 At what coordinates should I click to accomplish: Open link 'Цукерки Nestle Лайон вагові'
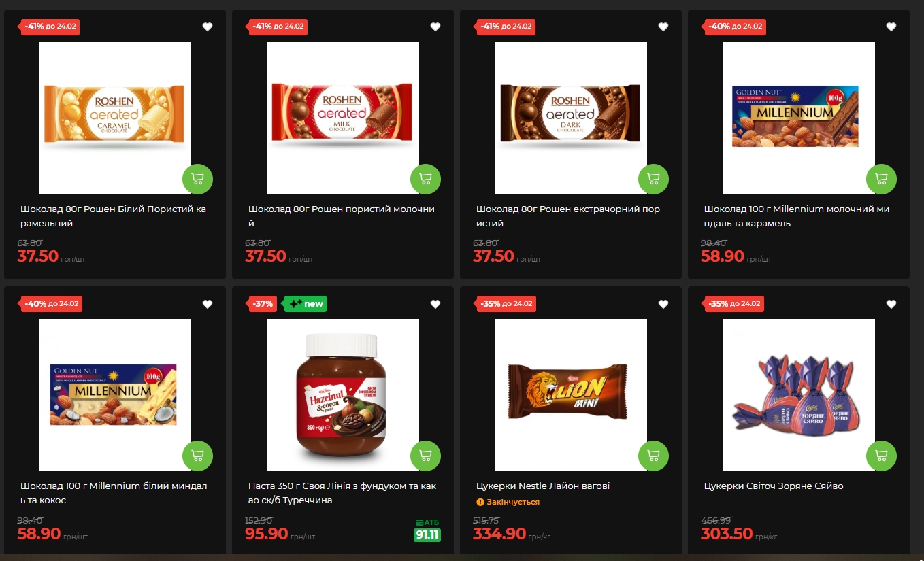point(543,486)
